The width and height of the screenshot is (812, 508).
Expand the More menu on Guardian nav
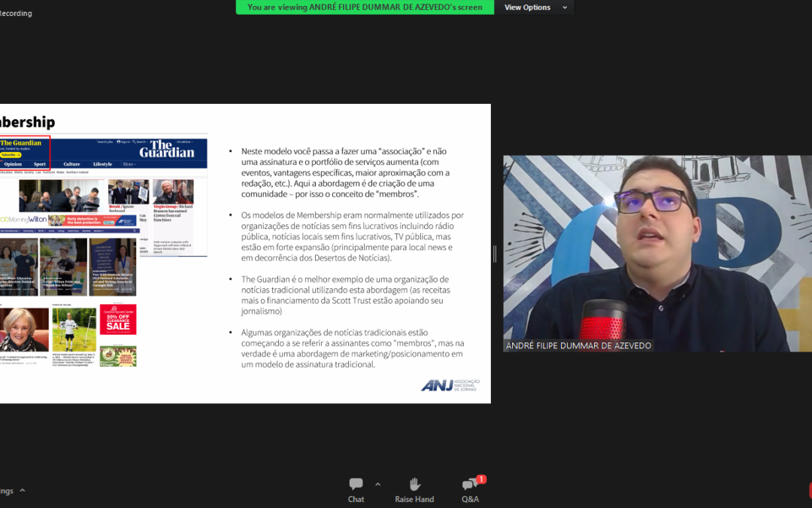coord(129,164)
